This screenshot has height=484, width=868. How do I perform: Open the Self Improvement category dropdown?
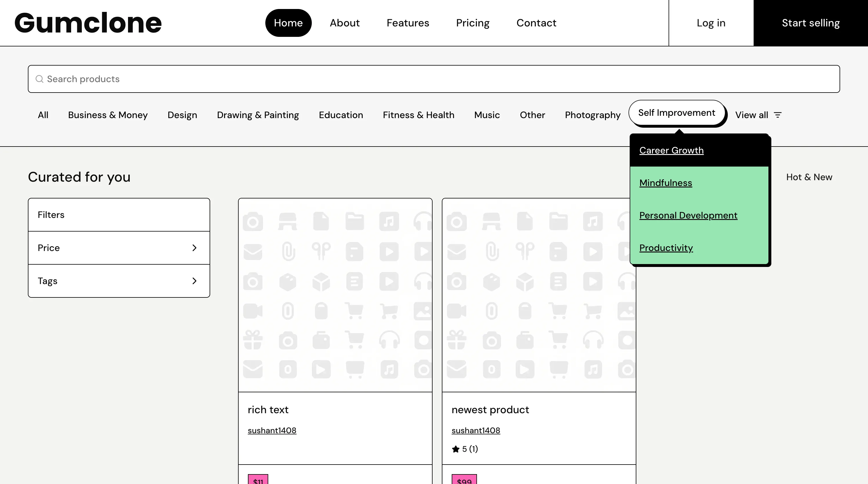(x=677, y=113)
